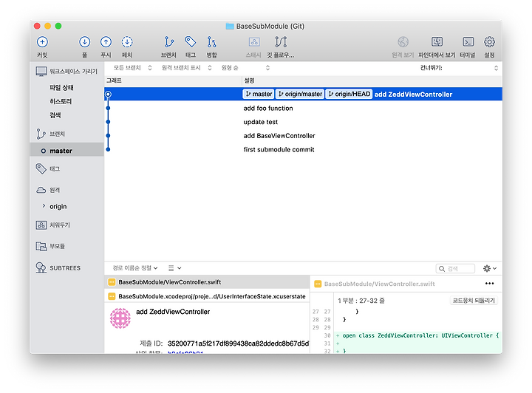Click the master branch label on top commit
This screenshot has height=393, width=532.
click(x=259, y=94)
